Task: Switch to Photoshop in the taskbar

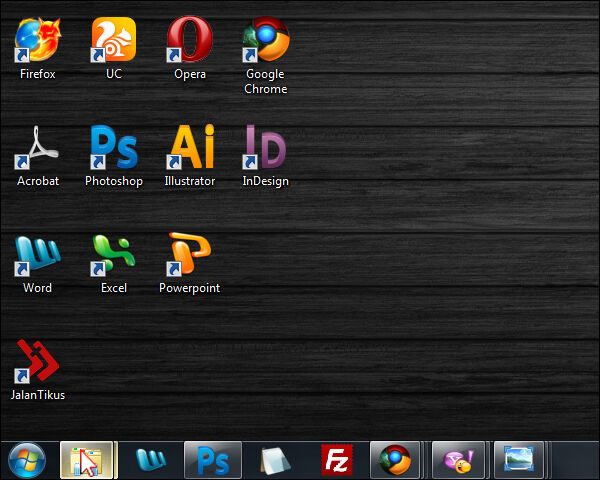Action: coord(213,460)
